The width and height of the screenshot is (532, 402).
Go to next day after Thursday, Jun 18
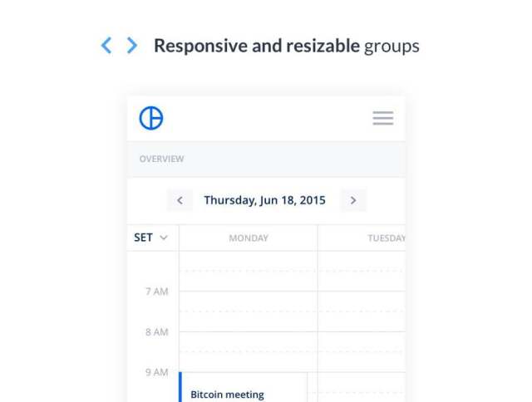click(353, 200)
